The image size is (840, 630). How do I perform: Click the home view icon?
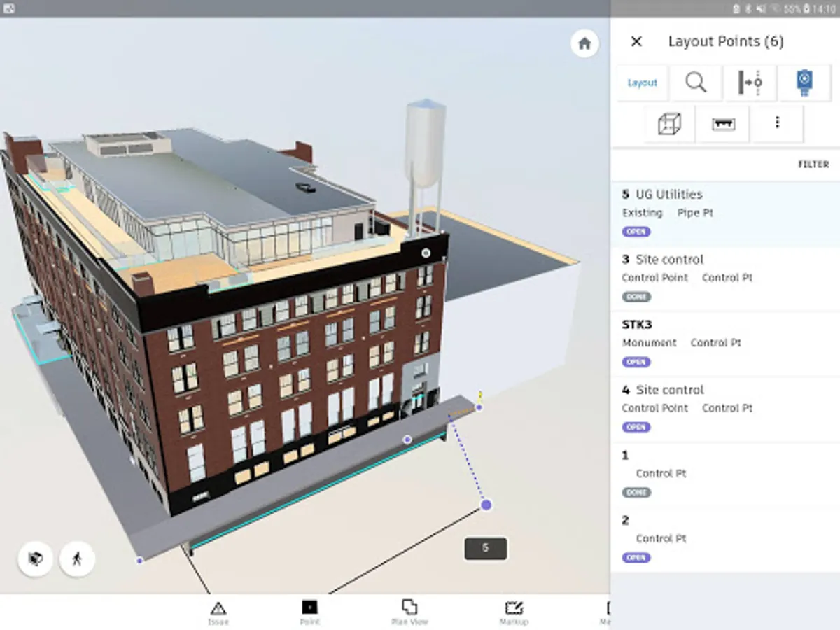(584, 44)
